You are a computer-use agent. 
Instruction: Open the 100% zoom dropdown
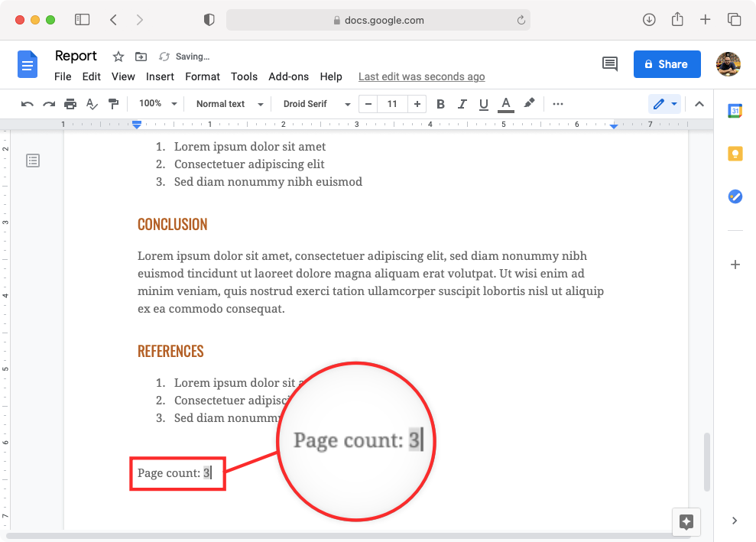pyautogui.click(x=157, y=103)
